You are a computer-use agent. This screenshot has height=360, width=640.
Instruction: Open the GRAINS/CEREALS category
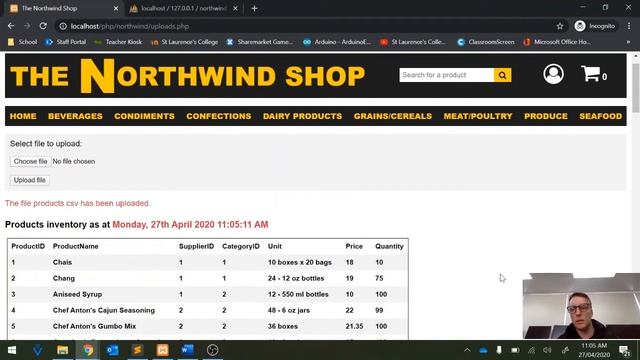point(393,116)
